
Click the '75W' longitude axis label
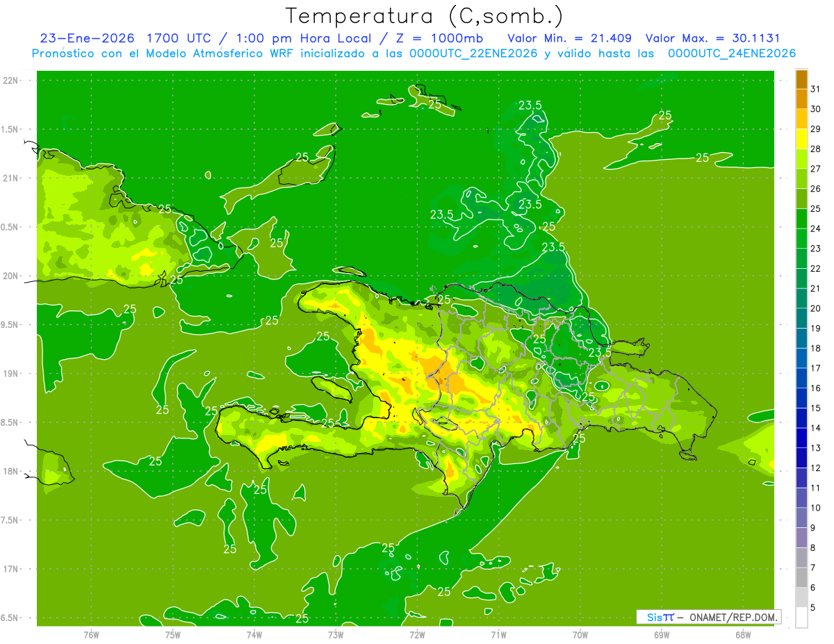173,634
